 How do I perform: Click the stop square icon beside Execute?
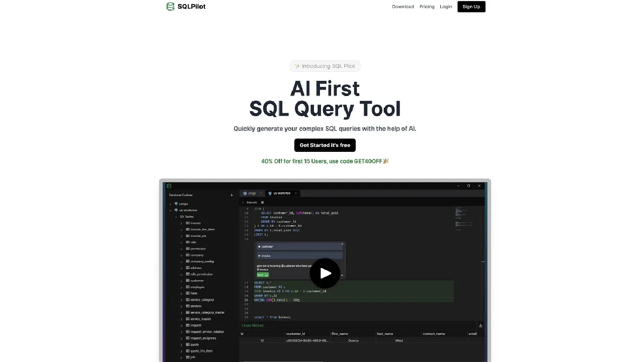pyautogui.click(x=262, y=202)
